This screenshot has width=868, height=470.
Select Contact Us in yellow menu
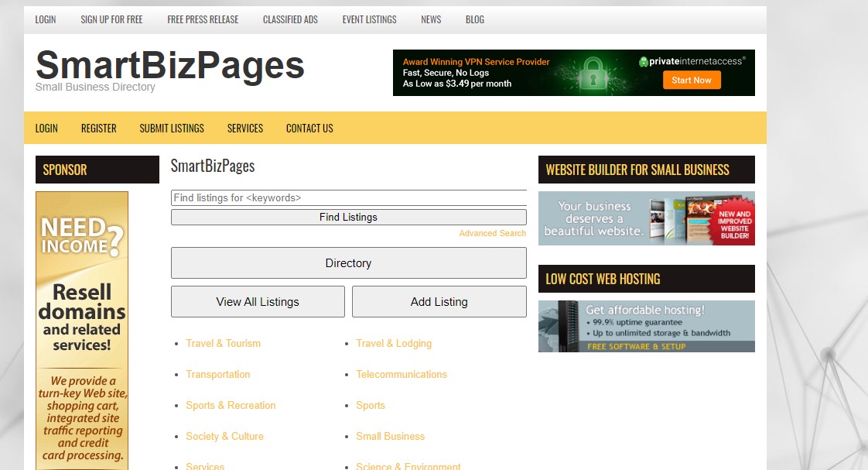309,129
